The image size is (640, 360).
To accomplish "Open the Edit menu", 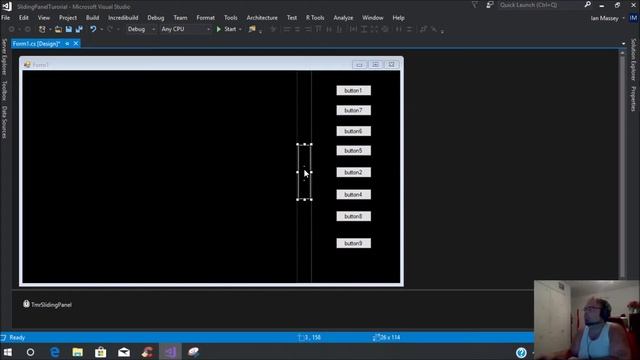I will tap(24, 18).
